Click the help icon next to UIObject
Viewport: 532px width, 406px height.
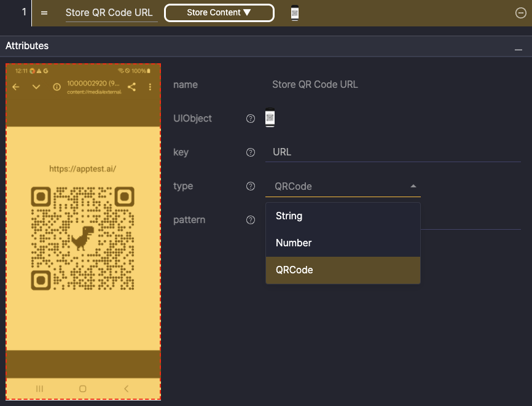(x=250, y=119)
